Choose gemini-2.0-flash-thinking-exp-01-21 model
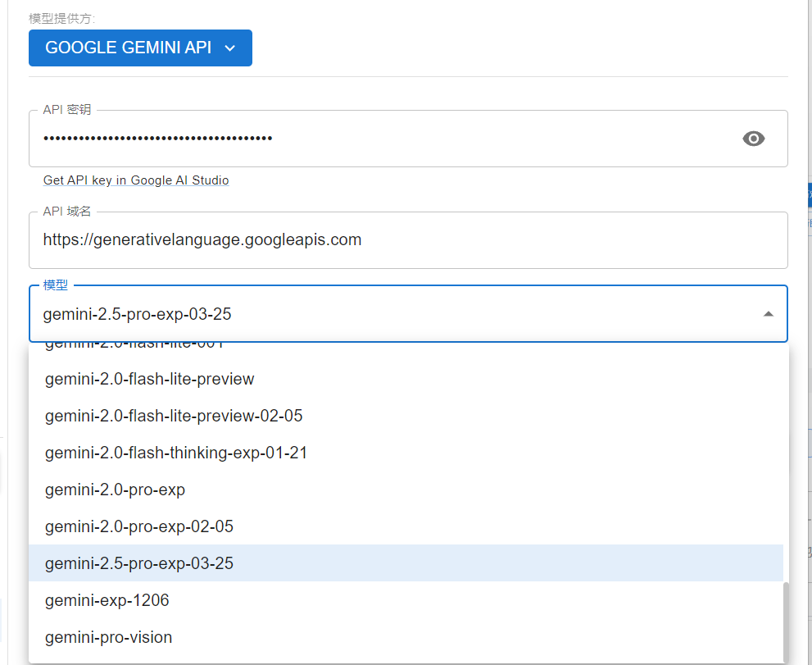 [406, 453]
